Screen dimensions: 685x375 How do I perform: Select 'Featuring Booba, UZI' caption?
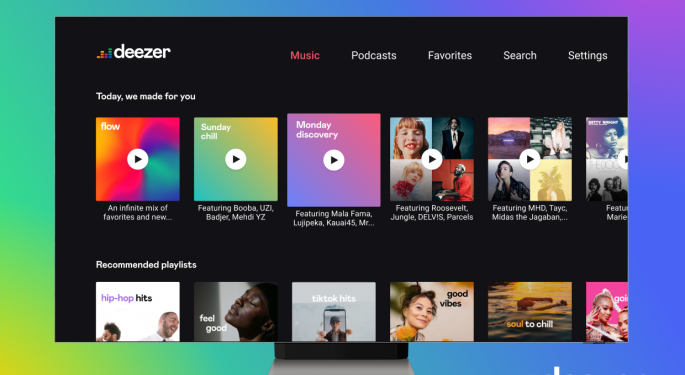(x=235, y=212)
